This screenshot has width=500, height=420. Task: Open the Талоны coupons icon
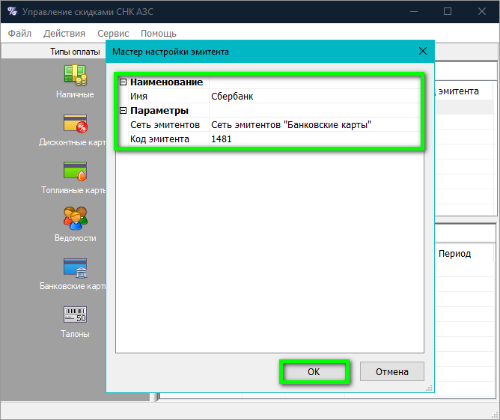point(75,314)
